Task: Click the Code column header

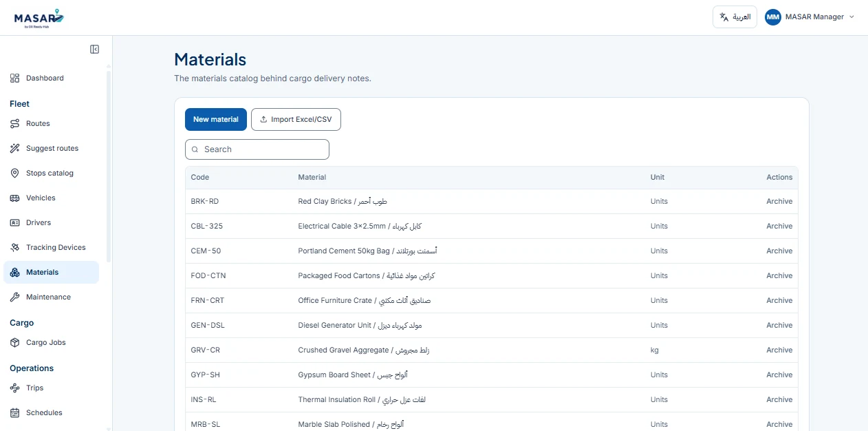Action: coord(200,178)
